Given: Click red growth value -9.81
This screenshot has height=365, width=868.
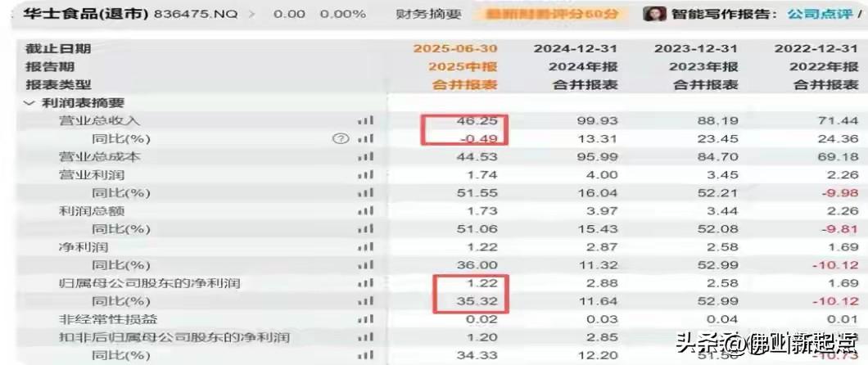Looking at the screenshot, I should (840, 229).
